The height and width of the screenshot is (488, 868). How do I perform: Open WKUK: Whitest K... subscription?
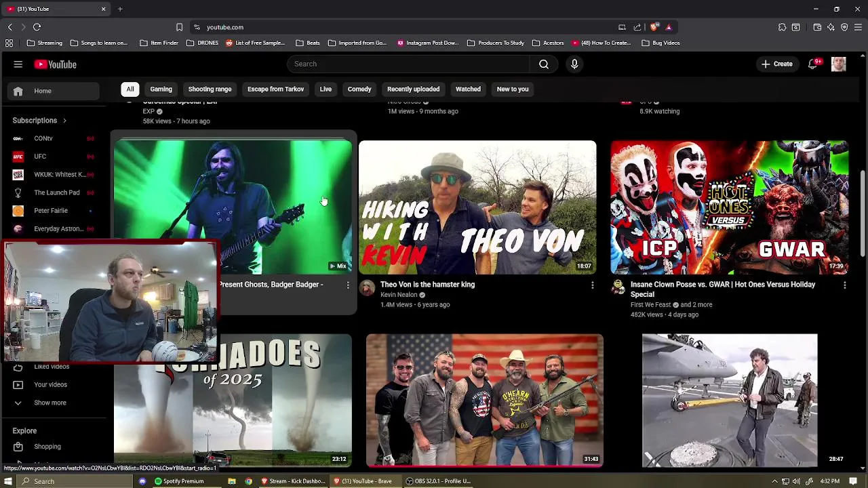click(x=54, y=174)
